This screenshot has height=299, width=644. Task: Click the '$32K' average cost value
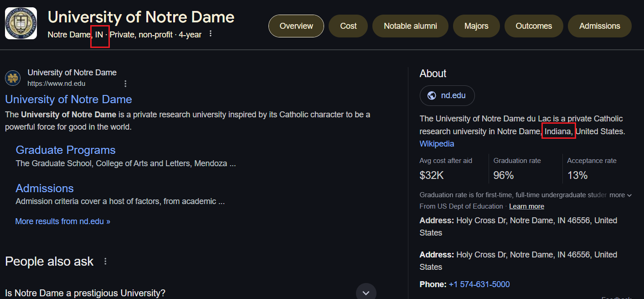point(432,175)
